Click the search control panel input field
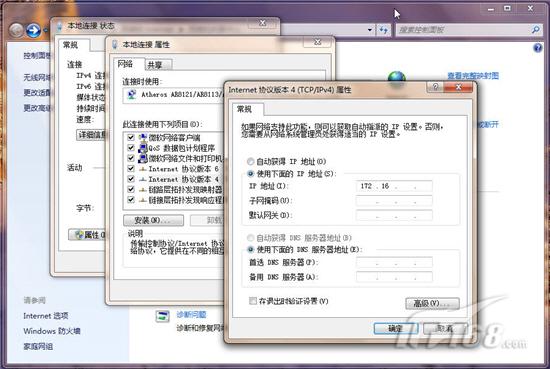Screen dimensions: 550x369 click(464, 30)
